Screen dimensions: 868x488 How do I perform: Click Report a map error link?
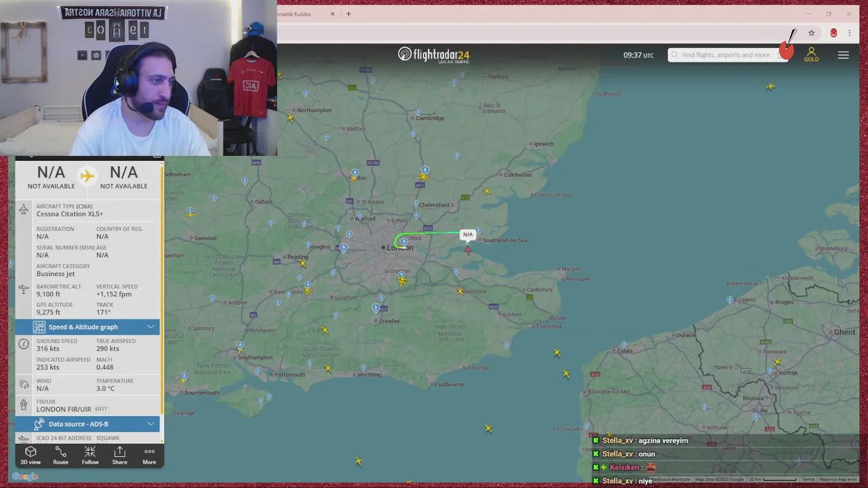click(x=838, y=480)
